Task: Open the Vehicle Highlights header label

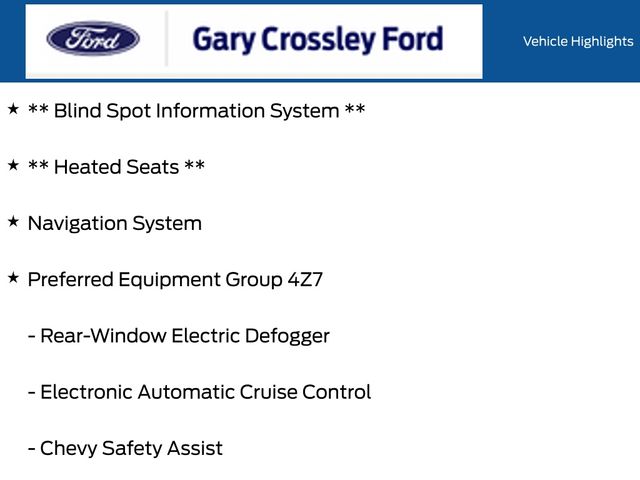Action: (578, 41)
